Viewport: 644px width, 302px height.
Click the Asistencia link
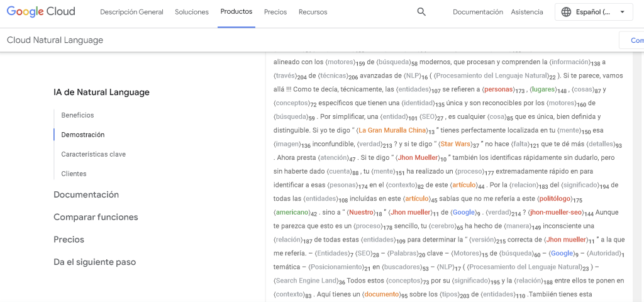tap(527, 12)
